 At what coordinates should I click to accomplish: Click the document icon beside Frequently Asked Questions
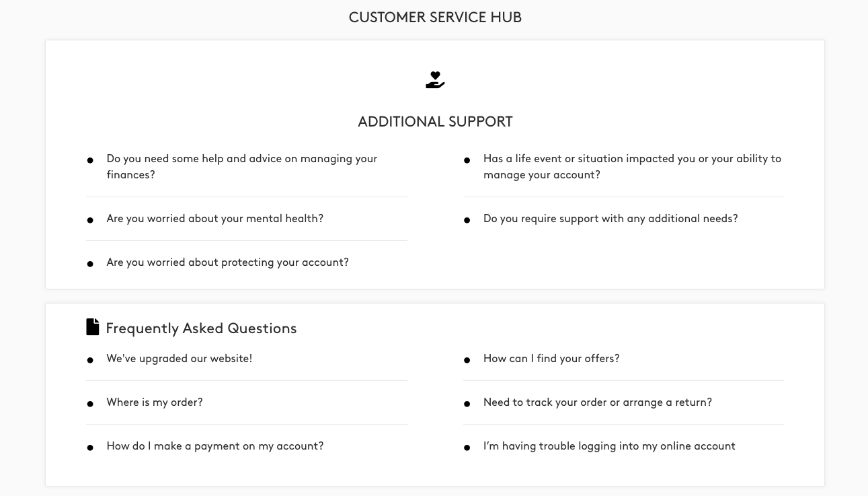click(93, 327)
